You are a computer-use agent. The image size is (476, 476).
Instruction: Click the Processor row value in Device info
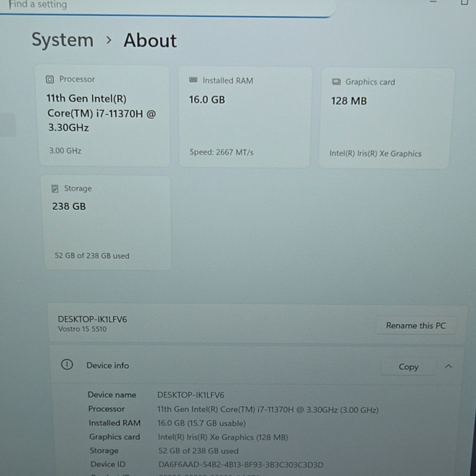point(268,409)
